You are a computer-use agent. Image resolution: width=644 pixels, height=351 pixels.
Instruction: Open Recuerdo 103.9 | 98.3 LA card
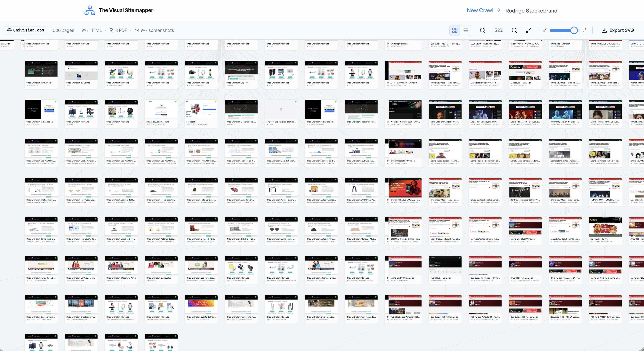click(565, 309)
